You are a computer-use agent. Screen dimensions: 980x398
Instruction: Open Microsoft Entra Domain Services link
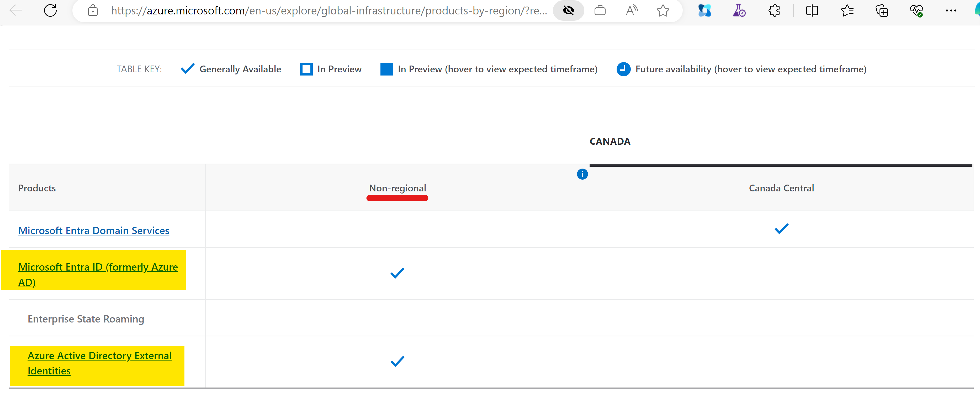tap(94, 230)
